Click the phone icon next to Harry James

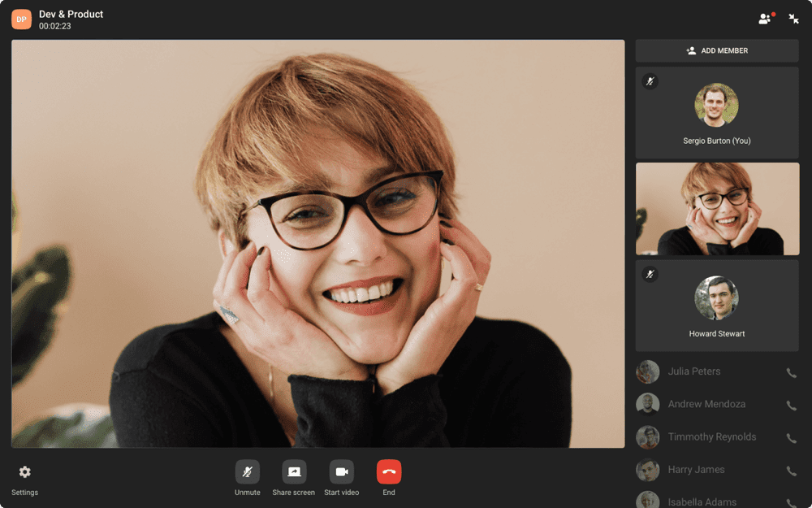791,469
